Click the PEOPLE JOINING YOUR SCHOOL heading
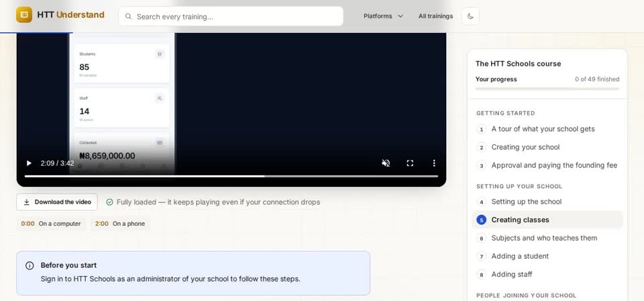The width and height of the screenshot is (644, 301). coord(526,295)
